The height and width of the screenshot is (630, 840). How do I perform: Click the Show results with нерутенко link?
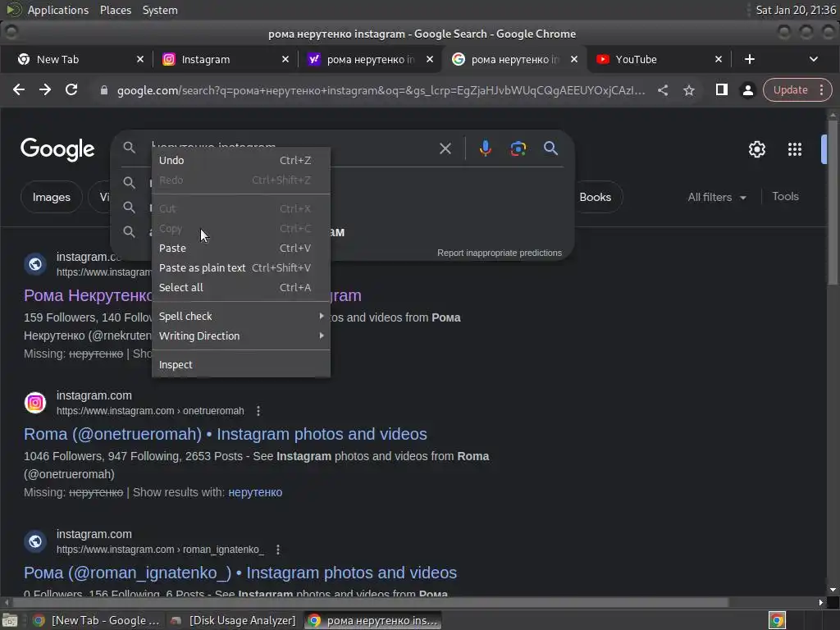tap(255, 492)
